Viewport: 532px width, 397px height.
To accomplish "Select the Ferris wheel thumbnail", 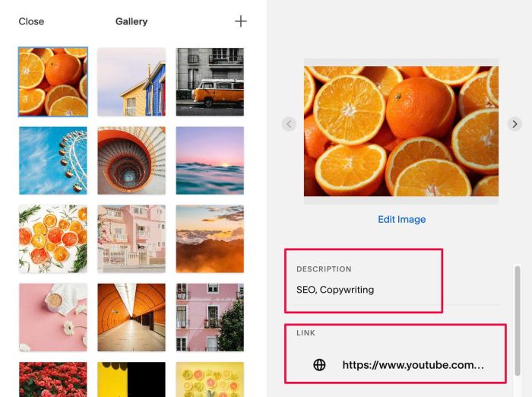I will 53,160.
